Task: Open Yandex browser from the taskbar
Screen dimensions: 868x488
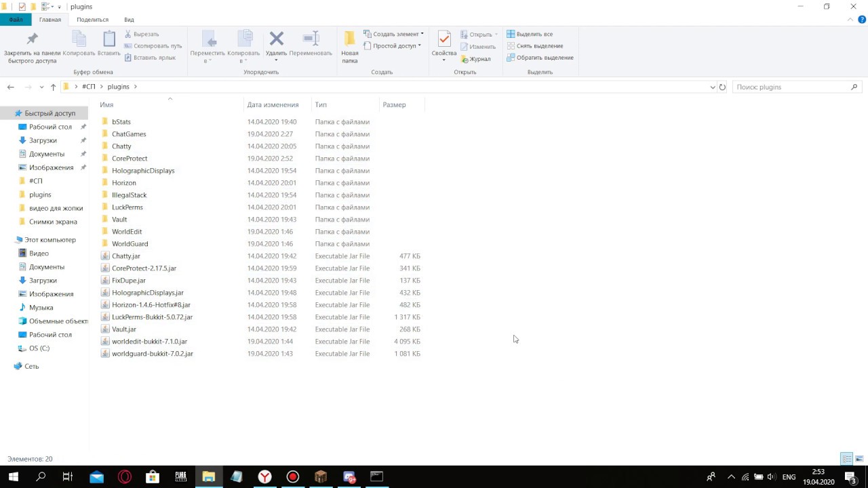Action: point(264,477)
